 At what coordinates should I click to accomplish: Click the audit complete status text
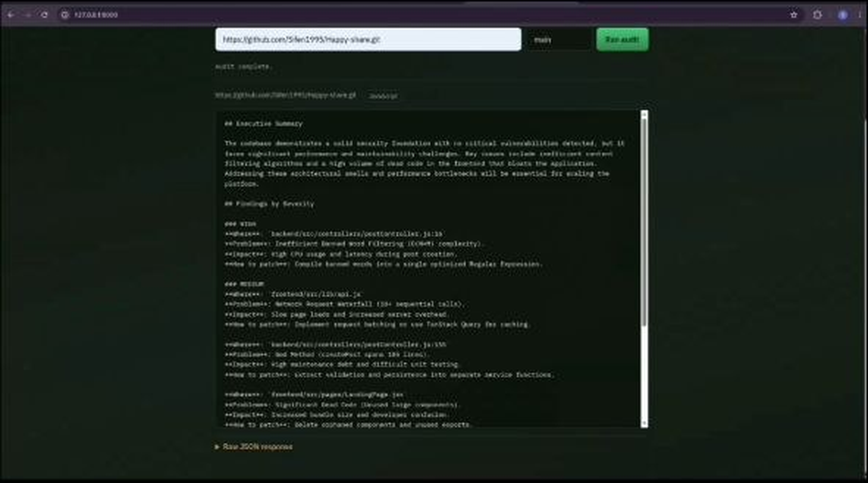[243, 67]
